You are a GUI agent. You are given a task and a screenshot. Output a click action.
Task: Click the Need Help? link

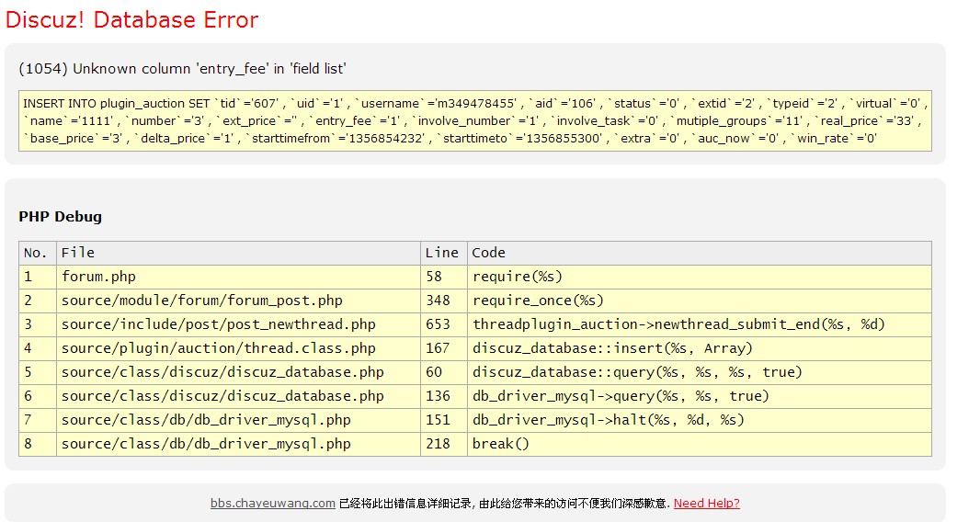coord(706,504)
